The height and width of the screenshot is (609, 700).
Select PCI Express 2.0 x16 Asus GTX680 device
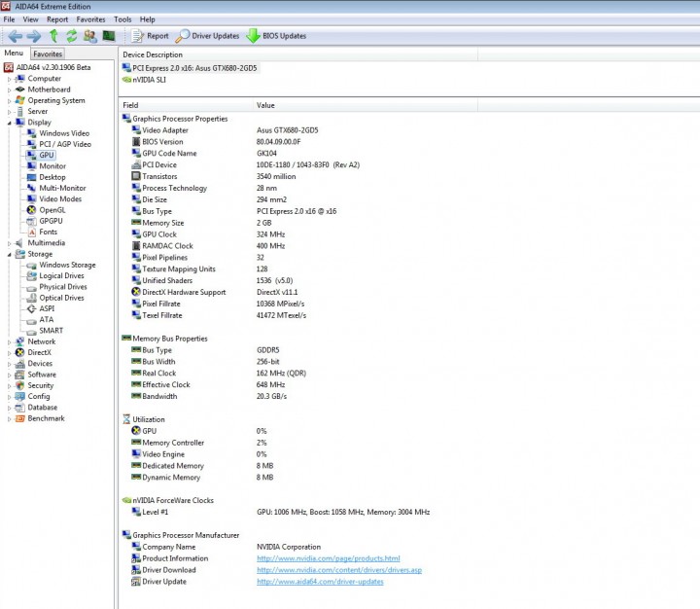click(190, 68)
